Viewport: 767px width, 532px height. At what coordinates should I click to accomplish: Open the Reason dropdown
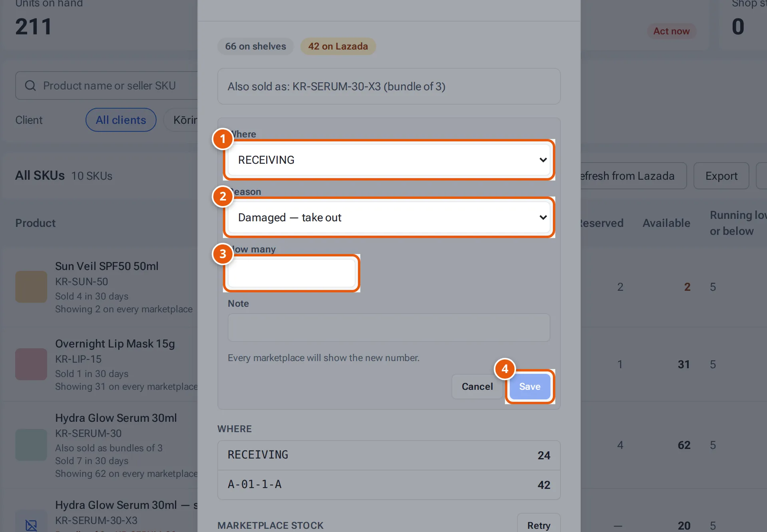[389, 217]
